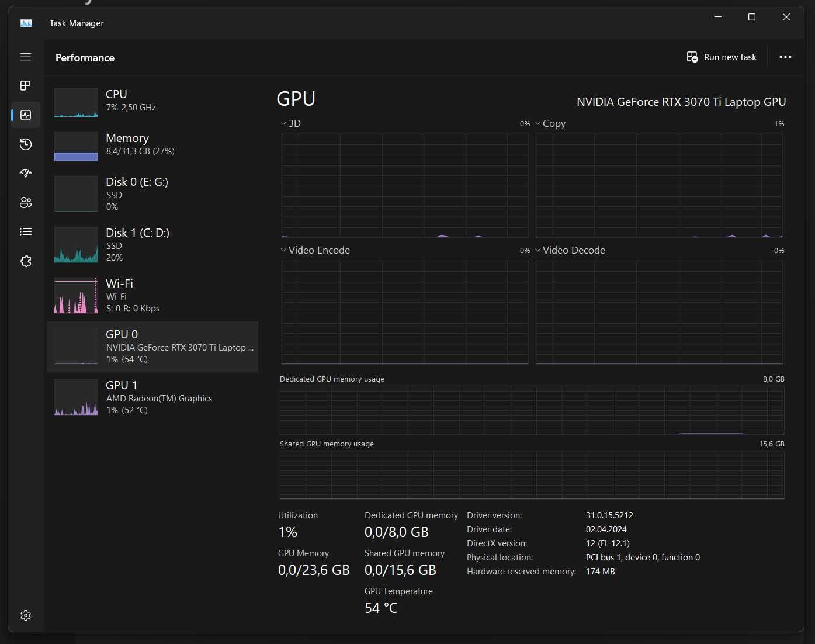Click the Memory mini graph thumbnail

[76, 146]
